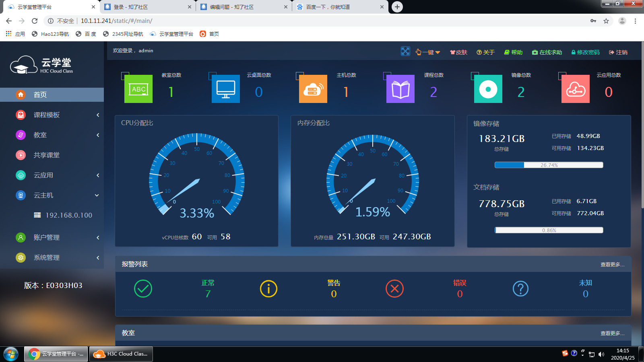Click the 云应用总数 cloud app icon
The height and width of the screenshot is (362, 644).
pos(576,89)
